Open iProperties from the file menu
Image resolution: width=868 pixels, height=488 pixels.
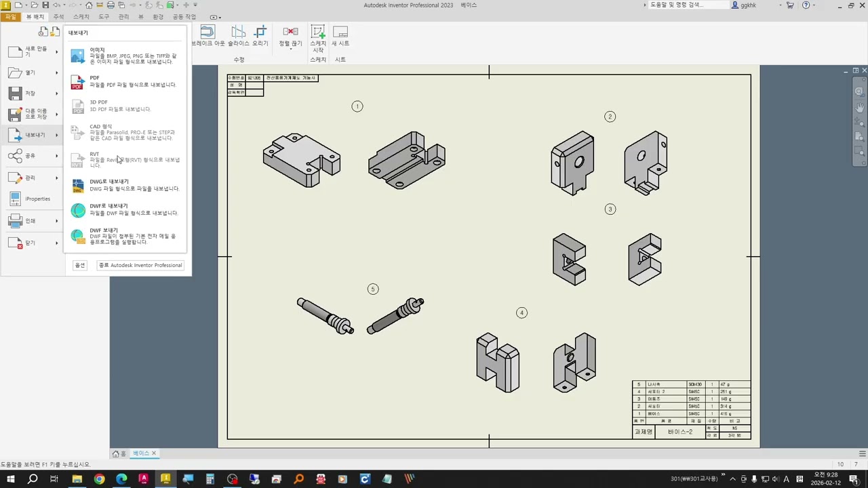(32, 199)
